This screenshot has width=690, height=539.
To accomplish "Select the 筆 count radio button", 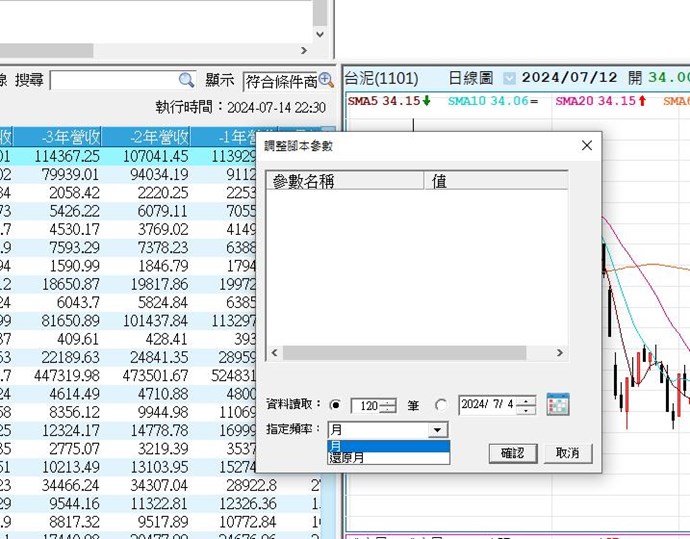I will coord(334,405).
